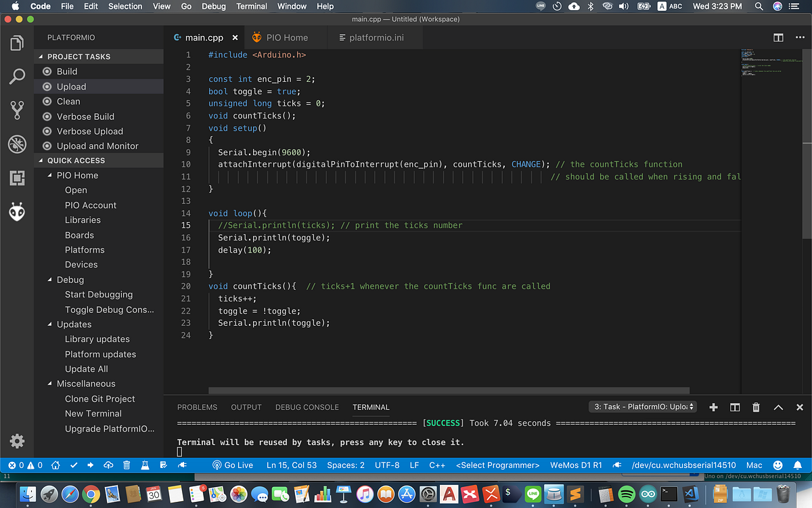Select the PlatformIO ant icon in the sidebar
The width and height of the screenshot is (812, 508).
pos(17,211)
